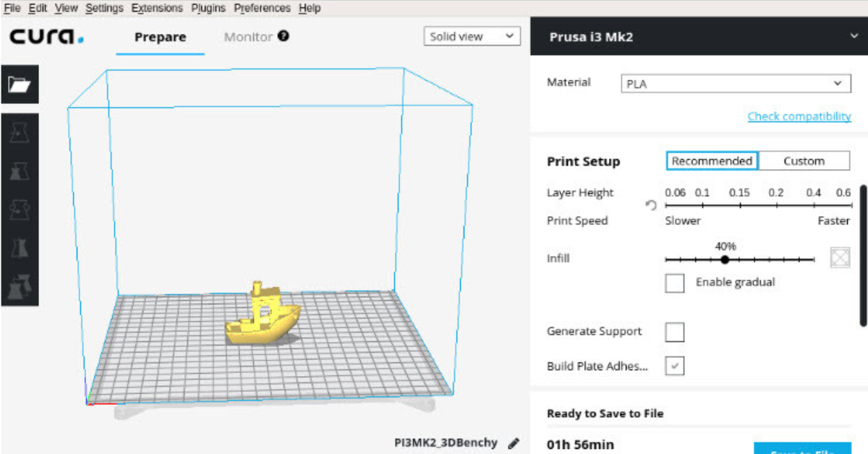Enable the gradual infill checkbox
868x454 pixels.
(675, 283)
